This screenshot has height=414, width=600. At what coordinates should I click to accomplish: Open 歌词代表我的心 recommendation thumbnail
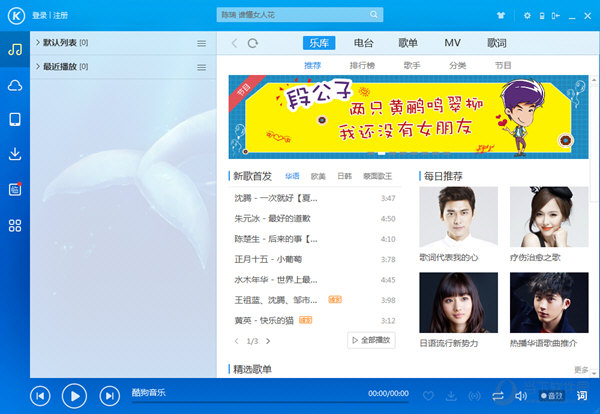[x=458, y=217]
